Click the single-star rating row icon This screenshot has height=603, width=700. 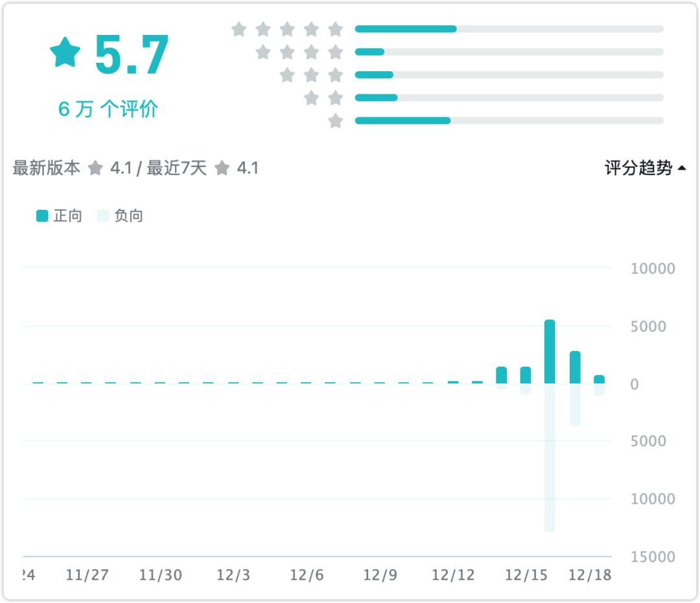(x=335, y=121)
